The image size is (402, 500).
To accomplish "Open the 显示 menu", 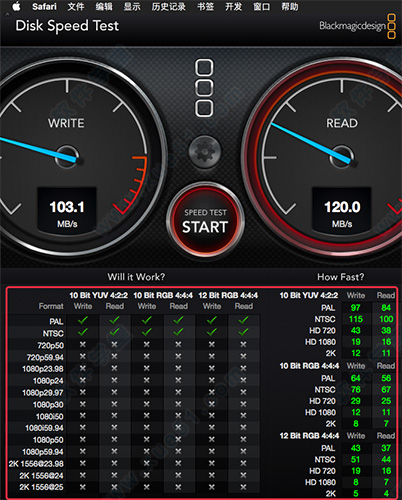I will point(132,6).
